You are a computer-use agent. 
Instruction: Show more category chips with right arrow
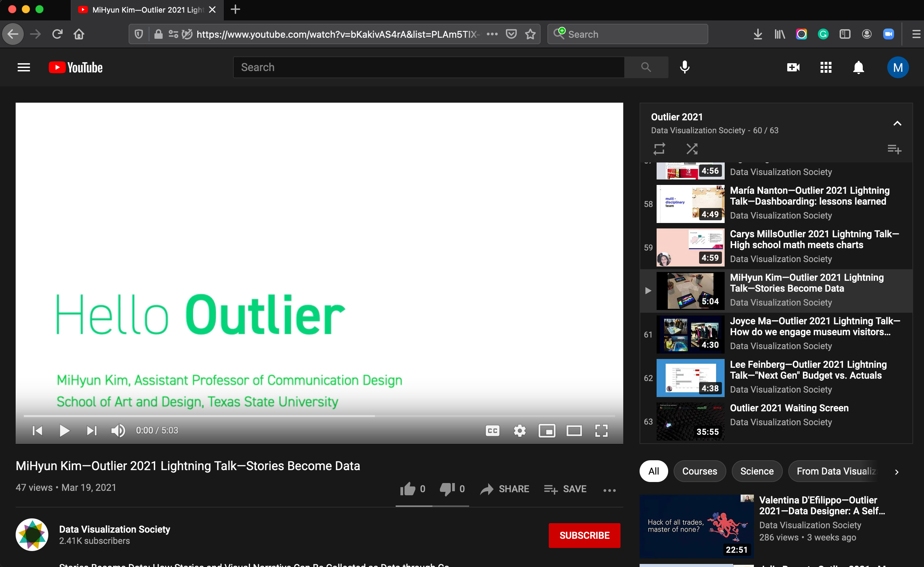point(896,472)
